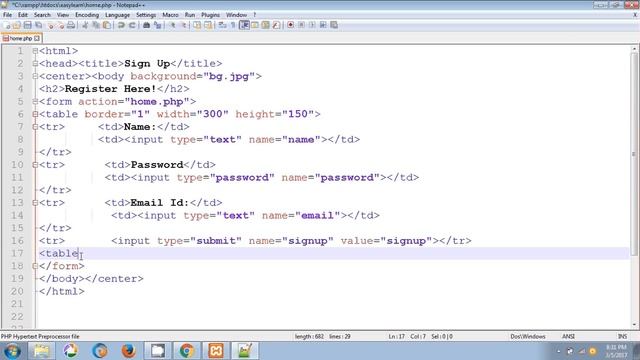The height and width of the screenshot is (360, 640).
Task: Select the home.php document tab
Action: click(x=21, y=38)
